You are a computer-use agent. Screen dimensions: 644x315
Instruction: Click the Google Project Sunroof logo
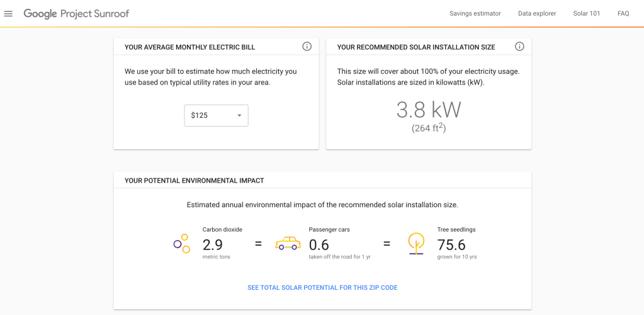(x=76, y=14)
